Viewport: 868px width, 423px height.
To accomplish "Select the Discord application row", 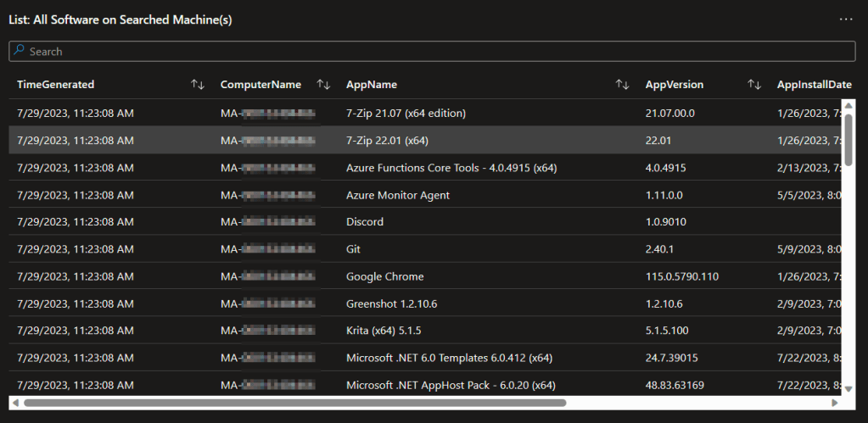I will [x=365, y=222].
